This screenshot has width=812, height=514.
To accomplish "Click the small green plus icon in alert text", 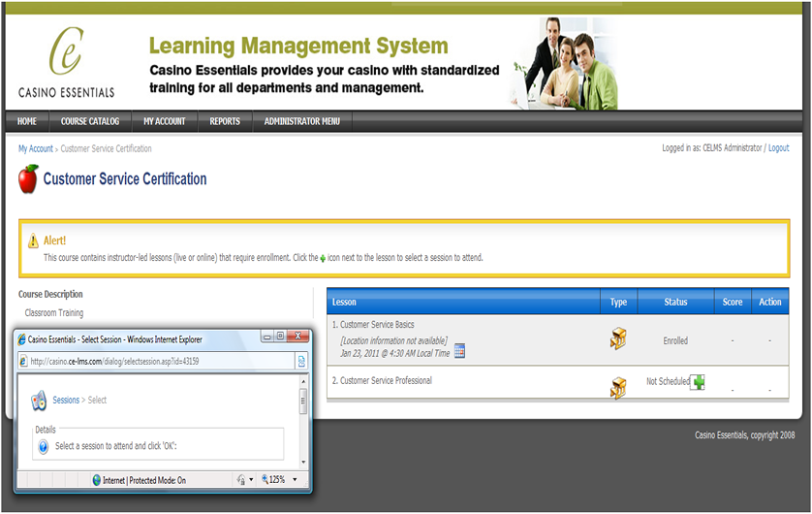I will (x=323, y=258).
